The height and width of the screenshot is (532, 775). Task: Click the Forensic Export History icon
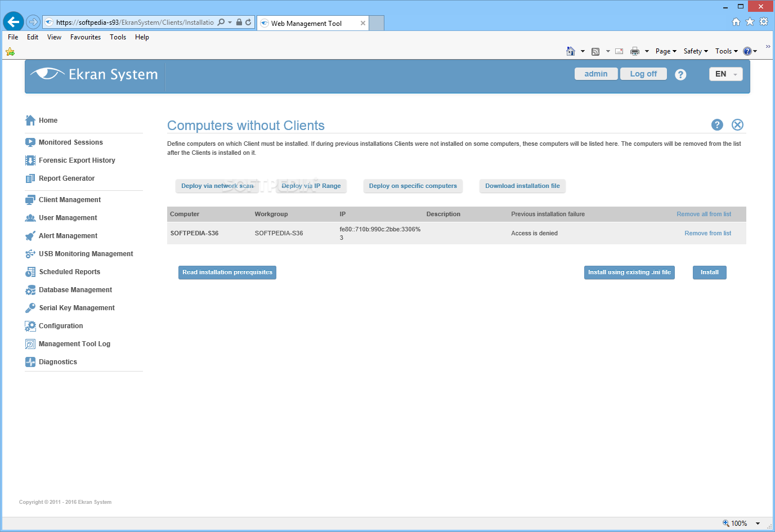(30, 160)
